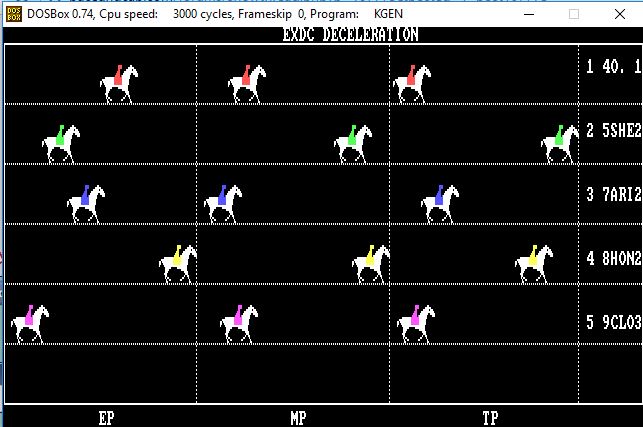Screen dimensions: 643x427
Task: Click the red-jockey horse in TP column
Action: 412,84
